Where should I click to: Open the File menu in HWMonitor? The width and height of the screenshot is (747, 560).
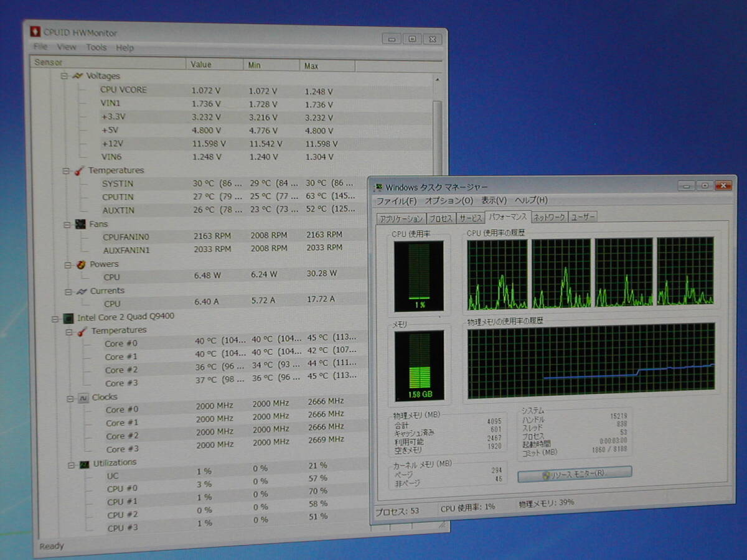(40, 47)
